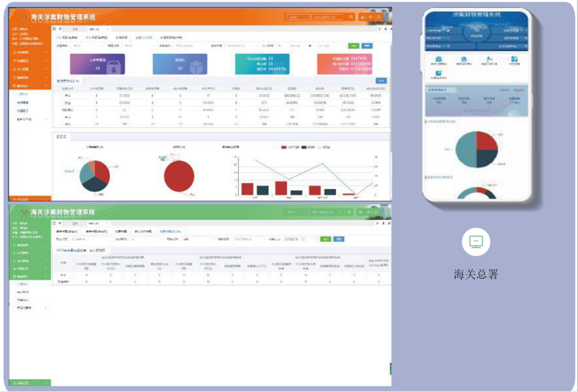Click the power icon in orange header
578x392 pixels.
tap(379, 17)
